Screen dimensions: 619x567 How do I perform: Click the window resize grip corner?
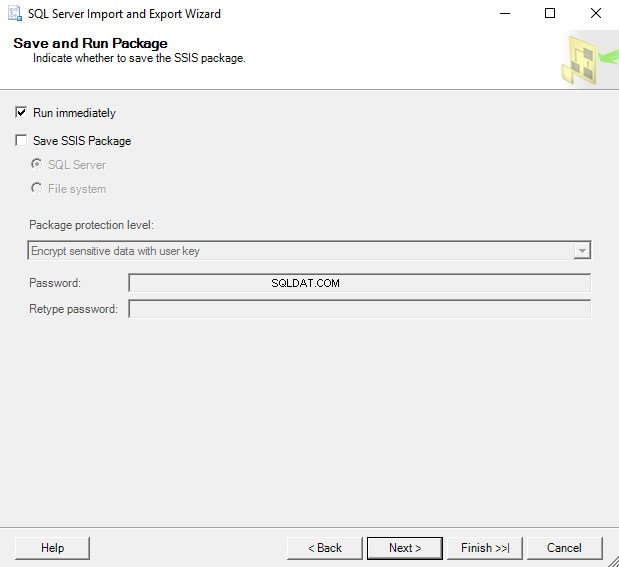(x=612, y=561)
